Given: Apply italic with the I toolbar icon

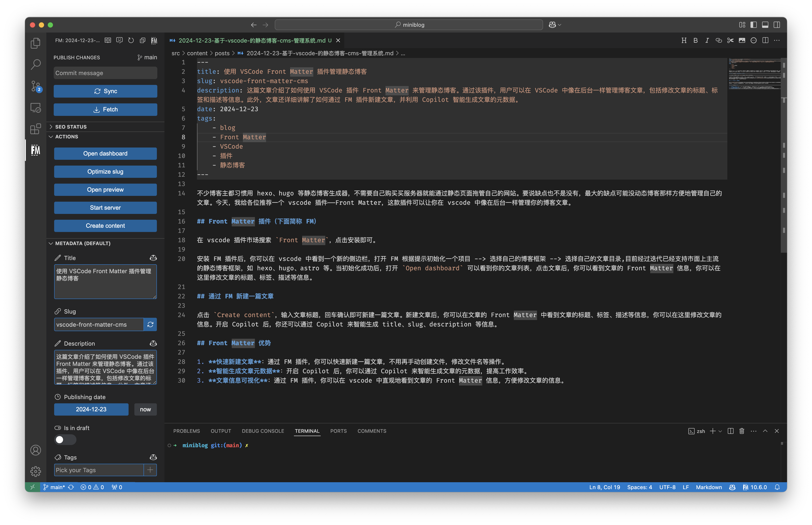Looking at the screenshot, I should pos(707,41).
